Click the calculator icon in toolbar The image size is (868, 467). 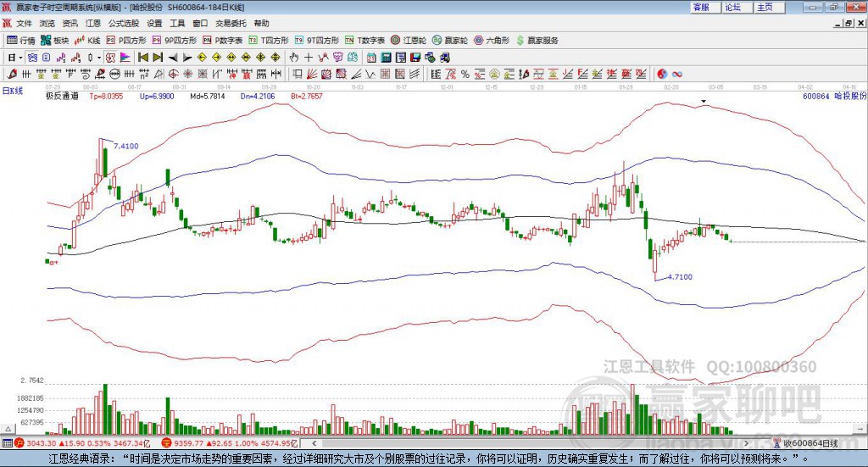(386, 58)
